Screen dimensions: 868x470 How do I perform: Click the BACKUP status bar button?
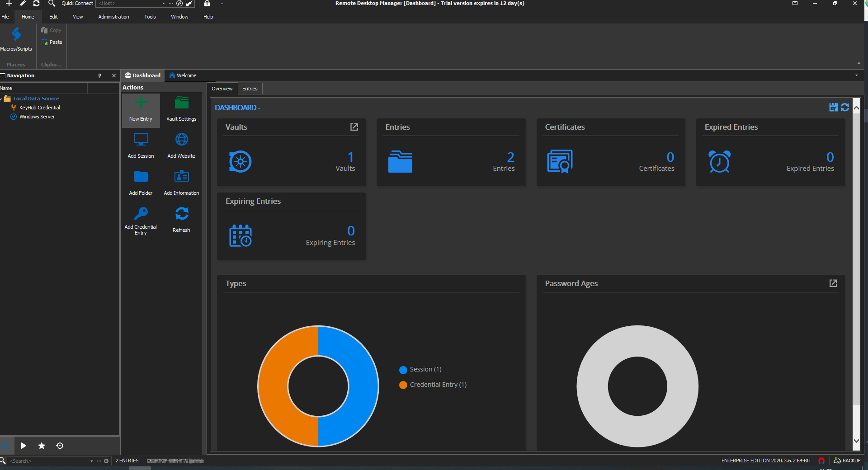[847, 461]
